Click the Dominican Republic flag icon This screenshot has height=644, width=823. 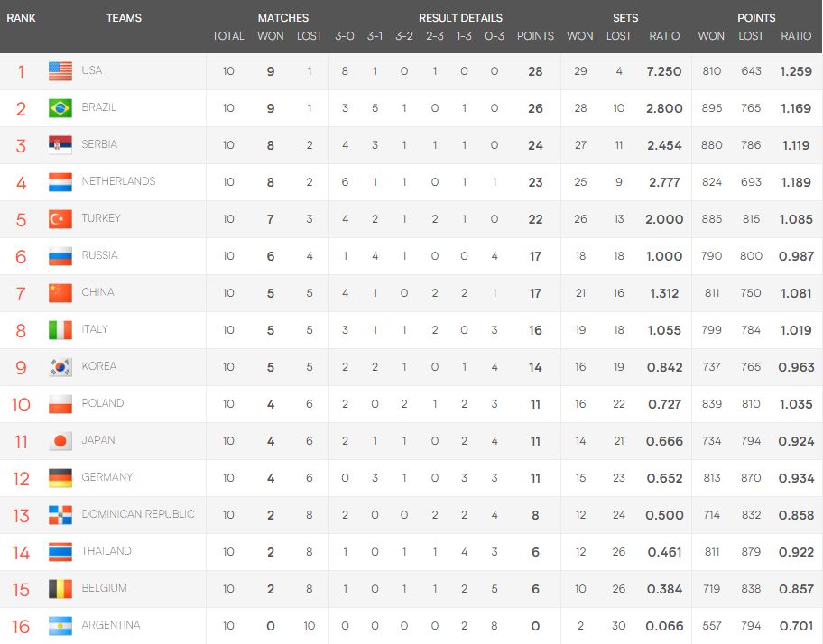(x=60, y=514)
